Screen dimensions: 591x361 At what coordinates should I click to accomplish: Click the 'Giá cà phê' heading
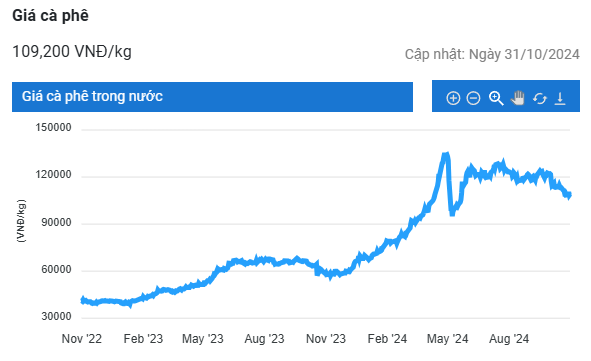(51, 16)
